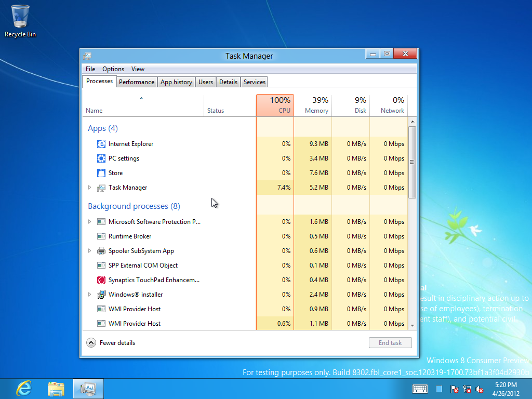Click the Store app icon
532x399 pixels.
(101, 173)
